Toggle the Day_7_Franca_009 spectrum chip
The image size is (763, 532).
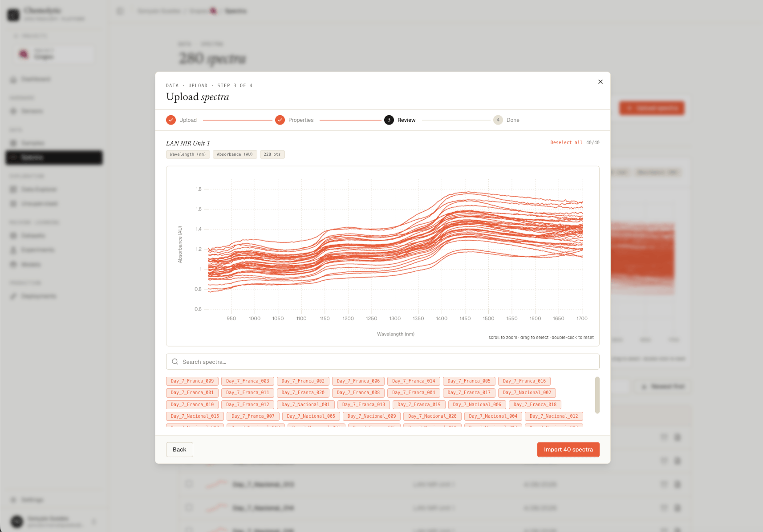click(192, 381)
